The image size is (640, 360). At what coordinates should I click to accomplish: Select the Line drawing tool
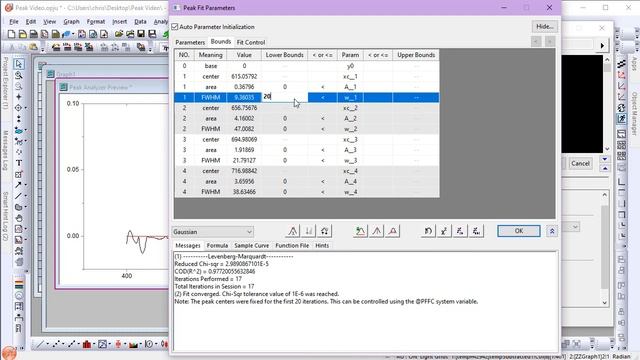[x=19, y=196]
